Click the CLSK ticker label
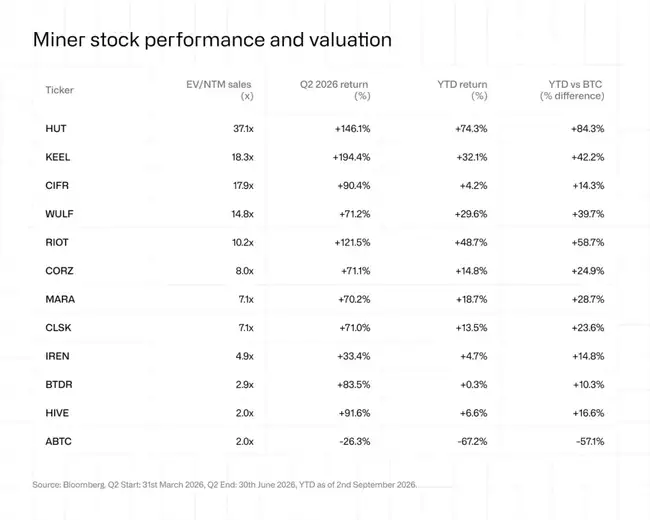The width and height of the screenshot is (650, 520). point(58,328)
